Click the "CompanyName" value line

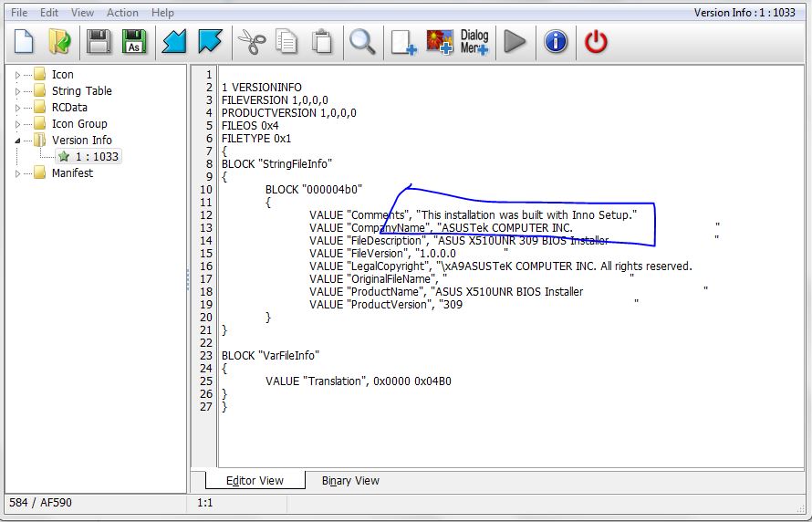pos(515,228)
